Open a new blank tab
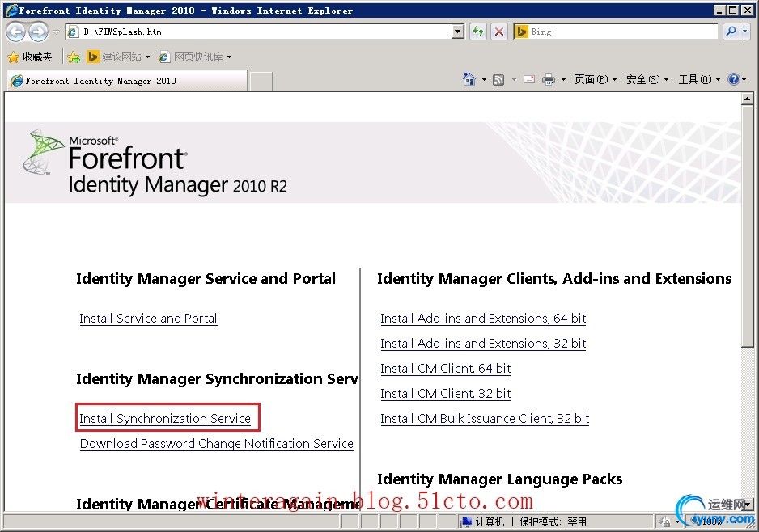 tap(261, 81)
